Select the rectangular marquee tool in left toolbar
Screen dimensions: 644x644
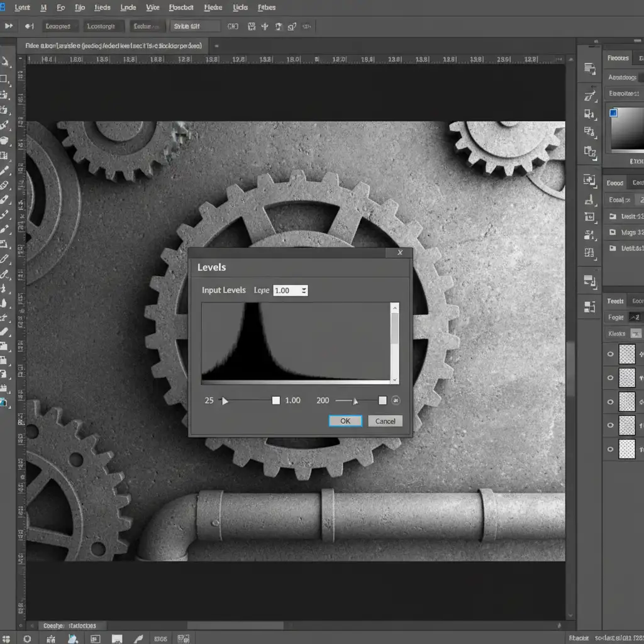(x=4, y=79)
